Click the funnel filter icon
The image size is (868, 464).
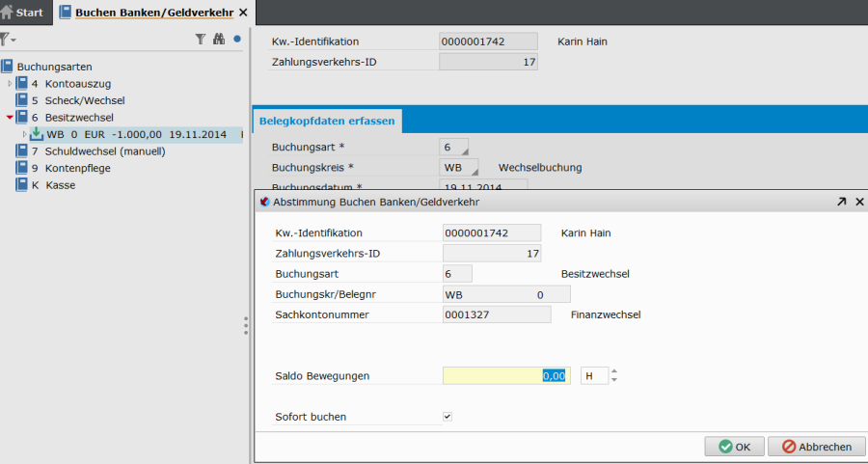pos(201,39)
